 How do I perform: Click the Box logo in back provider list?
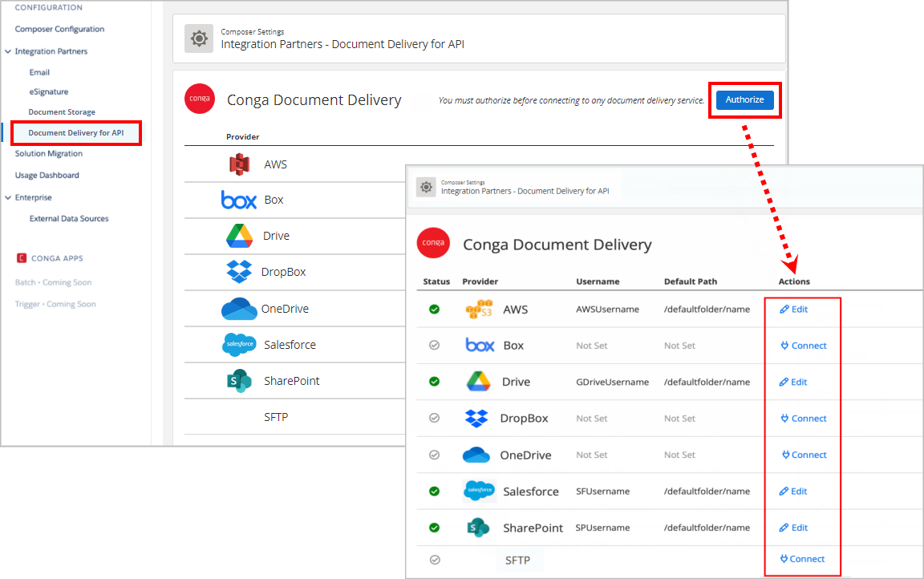239,200
